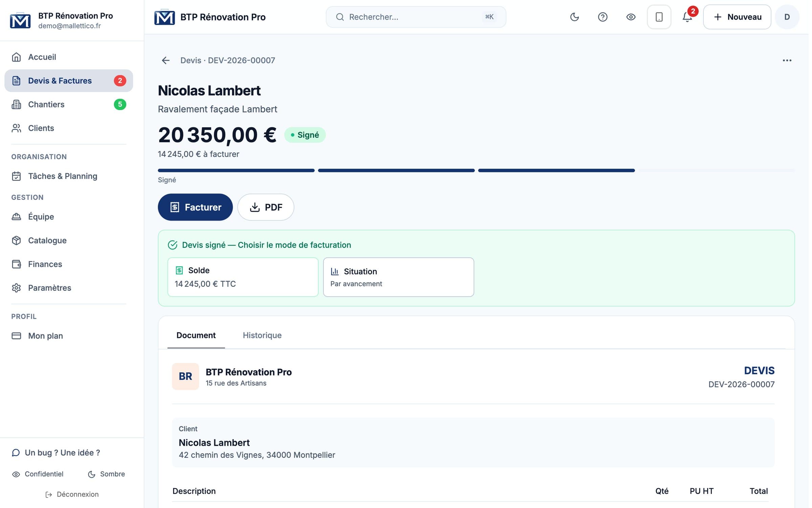Screen dimensions: 812x508
Task: Click the Nouveau button
Action: click(x=737, y=17)
